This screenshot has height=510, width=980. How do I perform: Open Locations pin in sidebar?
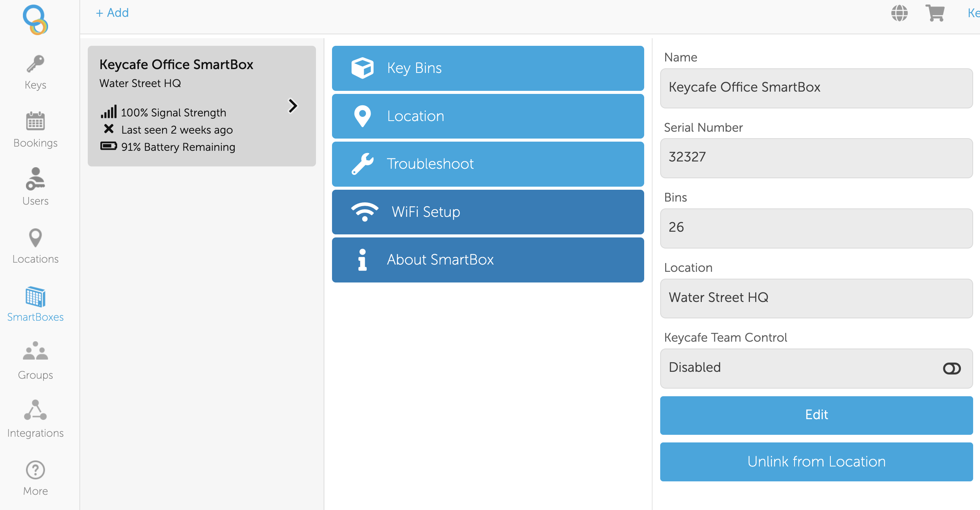coord(35,237)
